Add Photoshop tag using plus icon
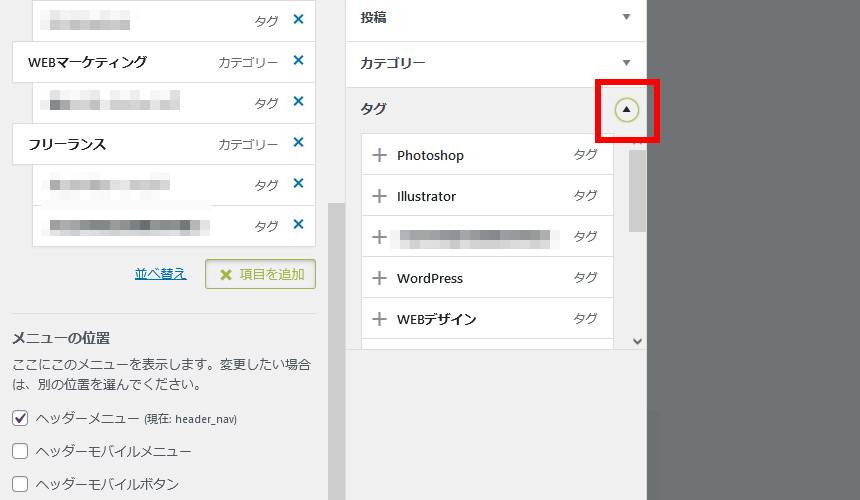This screenshot has width=860, height=500. (x=379, y=155)
